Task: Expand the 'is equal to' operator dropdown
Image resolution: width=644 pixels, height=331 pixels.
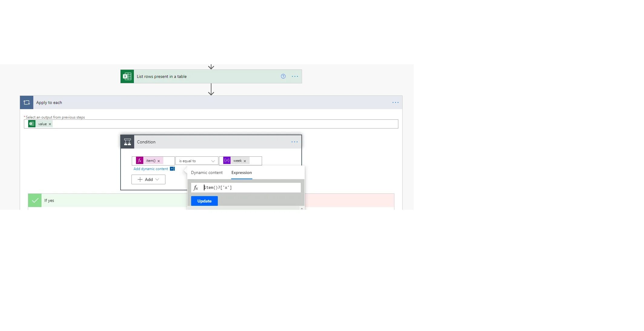Action: [197, 161]
